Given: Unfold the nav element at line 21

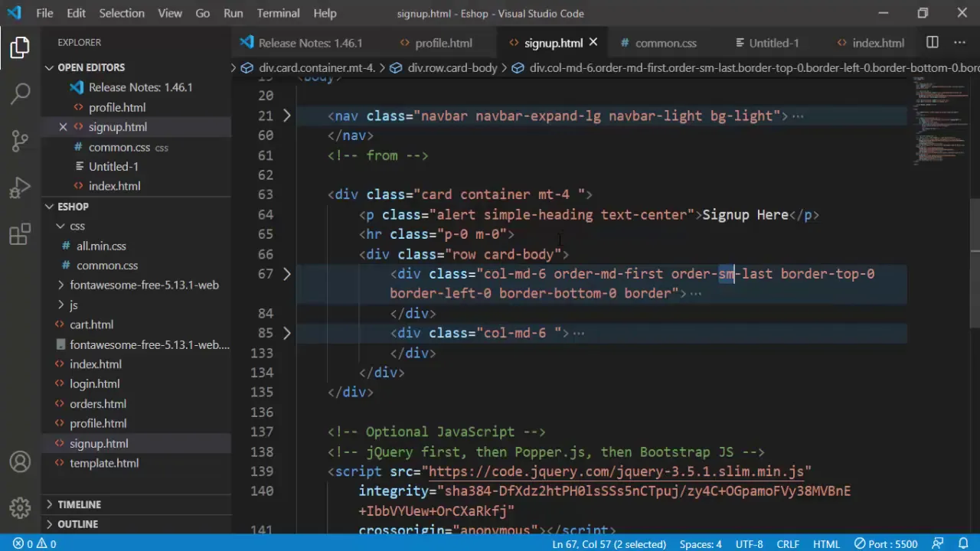Looking at the screenshot, I should click(286, 116).
